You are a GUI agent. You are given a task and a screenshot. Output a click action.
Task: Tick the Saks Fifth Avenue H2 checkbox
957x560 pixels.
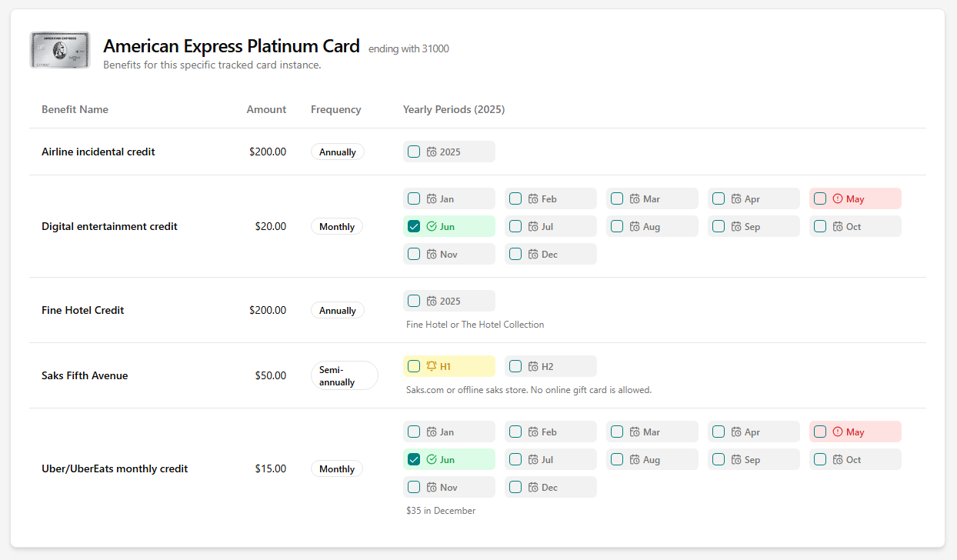515,366
